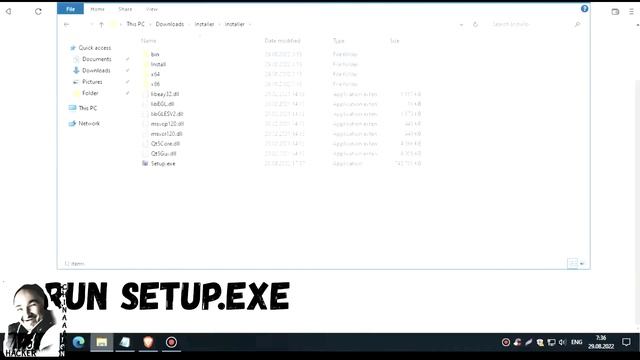Open Documents in Quick access
640x360 pixels.
(x=96, y=59)
